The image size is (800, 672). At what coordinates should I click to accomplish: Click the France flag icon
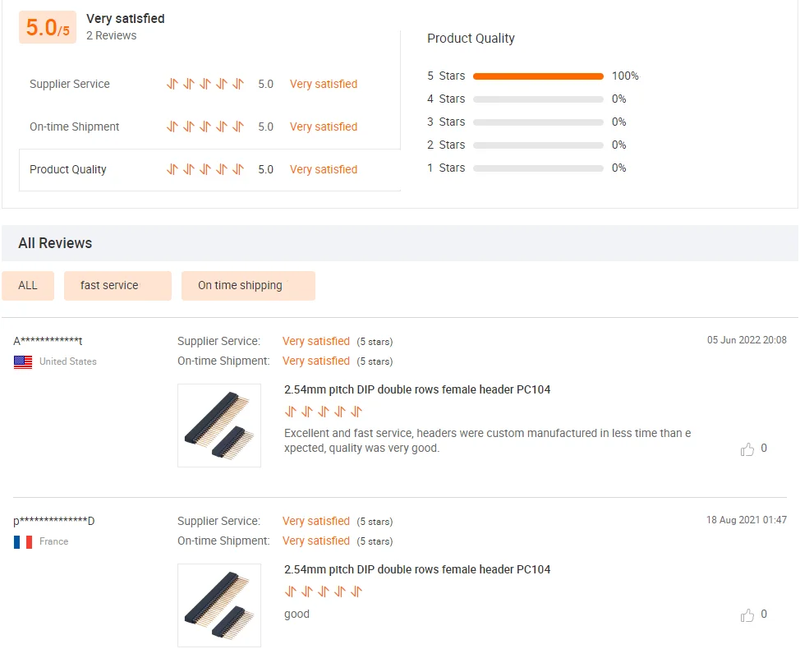coord(23,541)
